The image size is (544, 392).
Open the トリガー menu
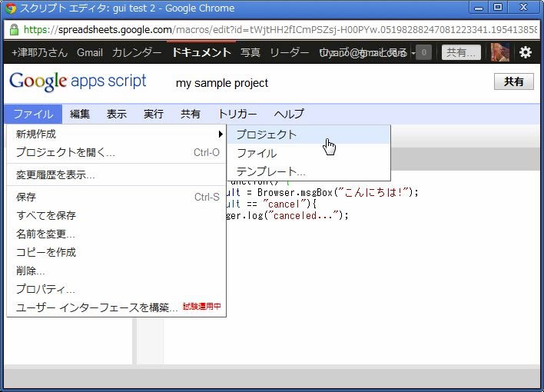[x=237, y=114]
